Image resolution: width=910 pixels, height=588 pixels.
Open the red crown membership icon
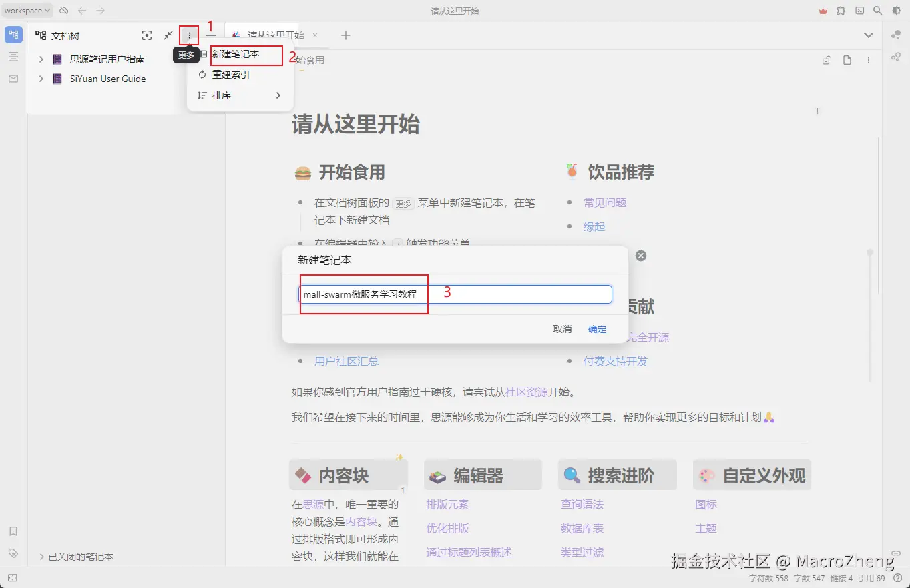click(823, 11)
